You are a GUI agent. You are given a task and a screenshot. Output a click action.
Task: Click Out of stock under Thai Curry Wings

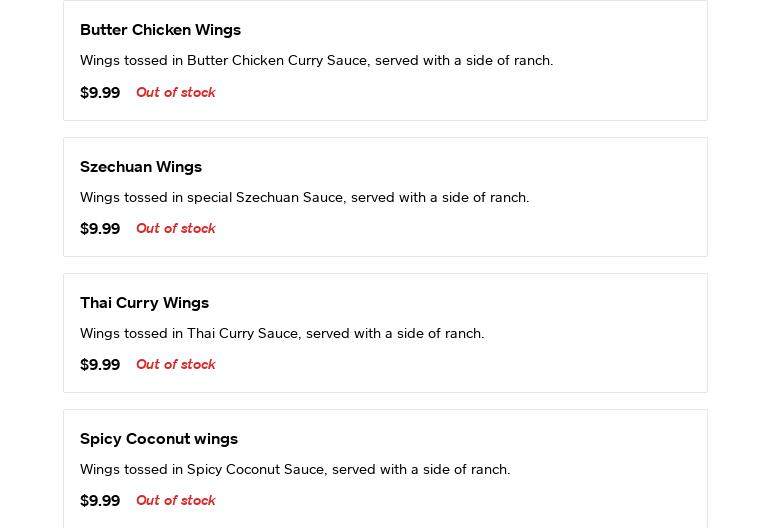pos(175,365)
